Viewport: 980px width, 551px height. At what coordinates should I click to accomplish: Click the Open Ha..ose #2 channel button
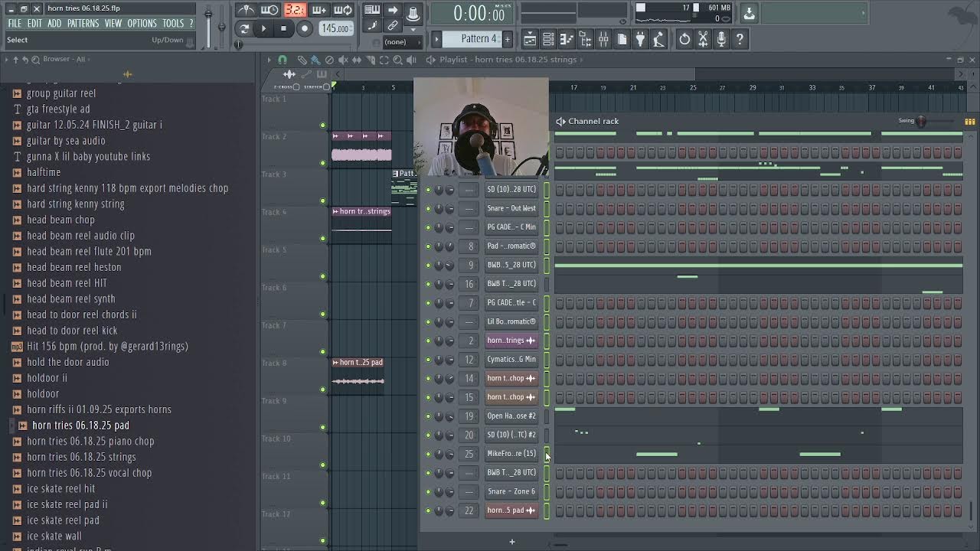(511, 416)
